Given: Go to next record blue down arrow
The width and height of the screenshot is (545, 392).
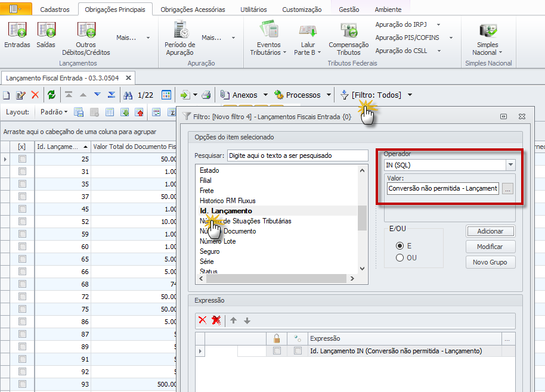Looking at the screenshot, I should tap(97, 95).
